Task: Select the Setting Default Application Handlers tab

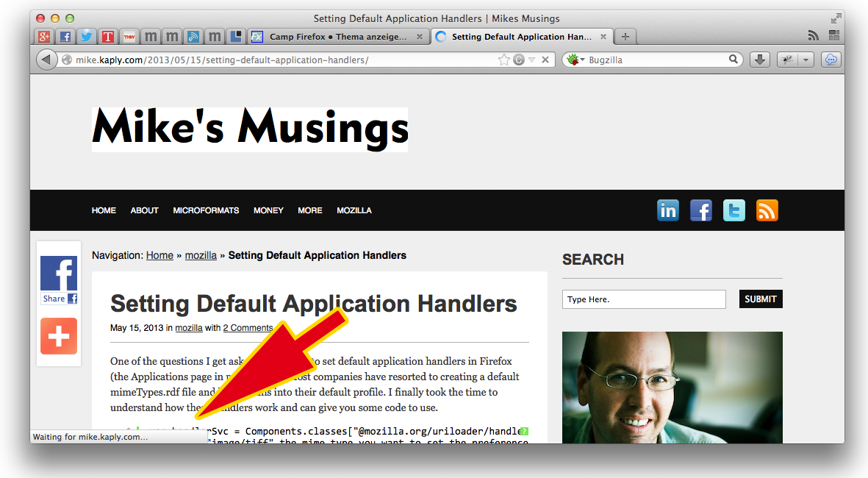Action: [522, 37]
